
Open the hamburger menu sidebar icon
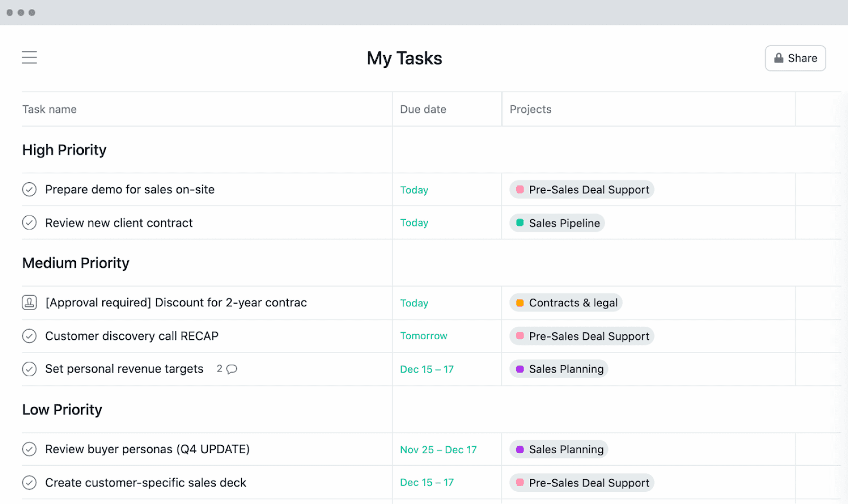coord(29,57)
